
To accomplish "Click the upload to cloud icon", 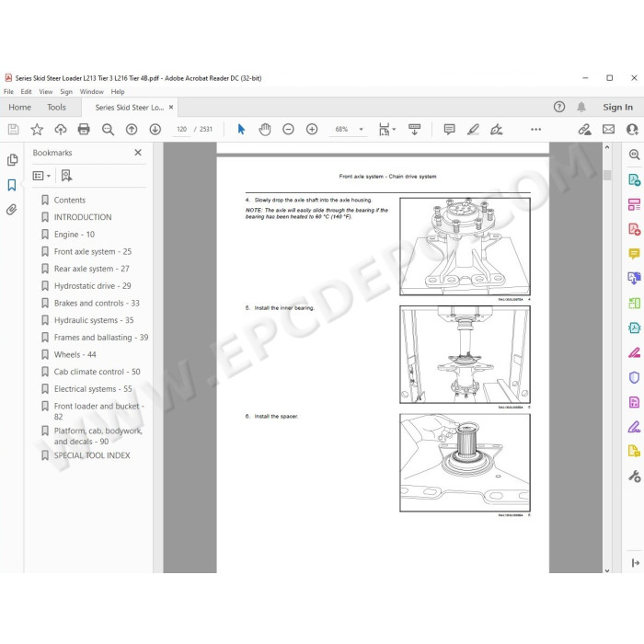I will pos(61,130).
